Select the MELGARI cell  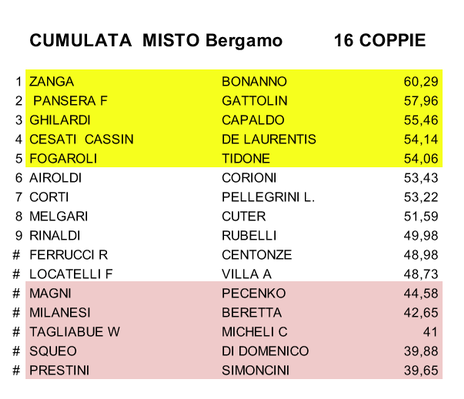(59, 217)
